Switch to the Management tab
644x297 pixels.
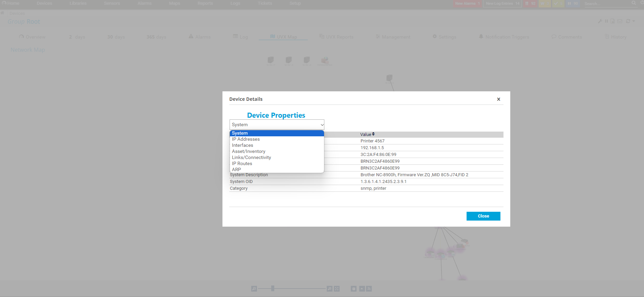[393, 37]
